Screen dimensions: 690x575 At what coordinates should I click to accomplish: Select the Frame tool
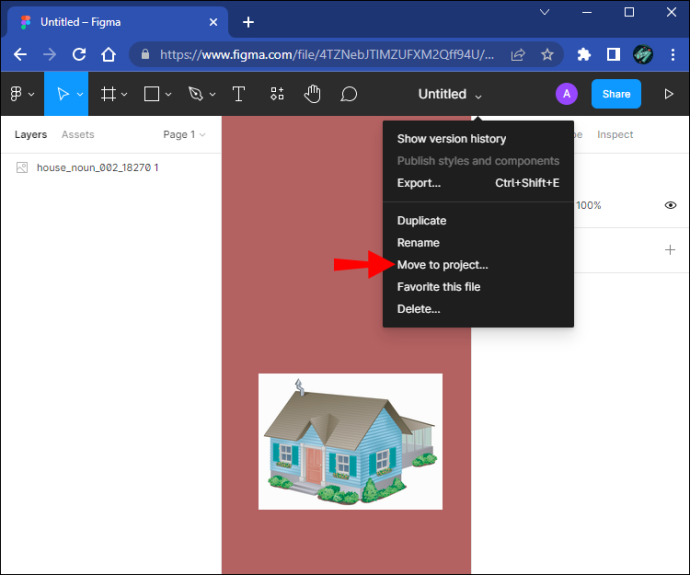(108, 94)
